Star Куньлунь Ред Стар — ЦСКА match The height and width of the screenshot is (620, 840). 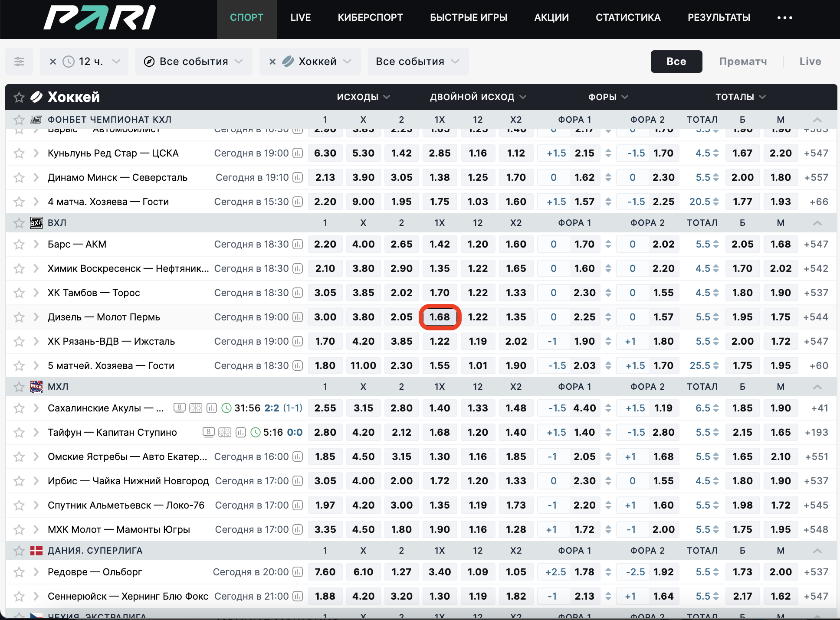pos(19,153)
